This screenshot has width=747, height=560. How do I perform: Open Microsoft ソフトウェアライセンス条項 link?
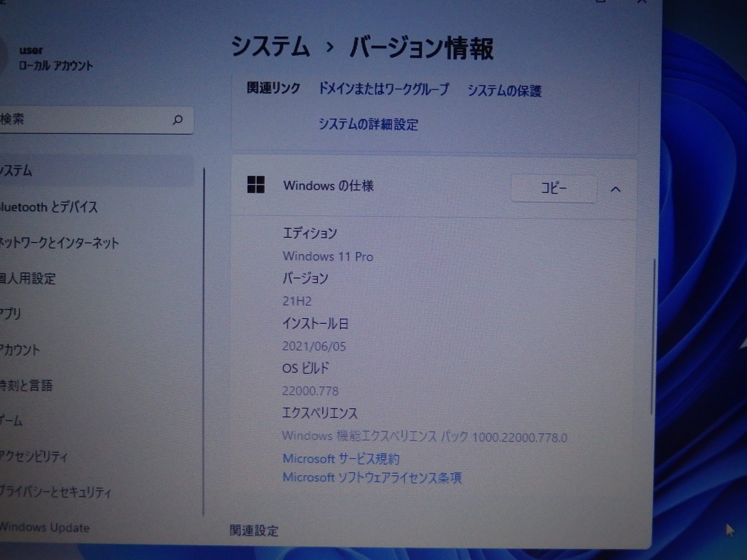[x=372, y=477]
